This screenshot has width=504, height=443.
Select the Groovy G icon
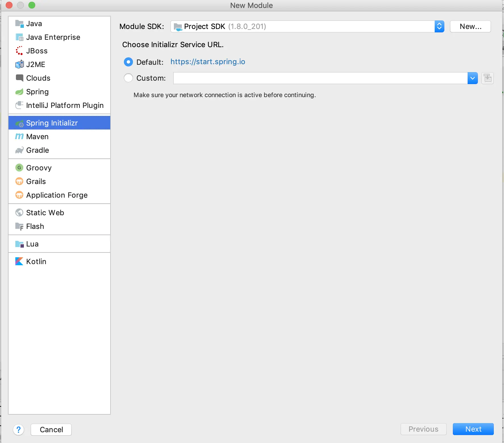coord(19,168)
